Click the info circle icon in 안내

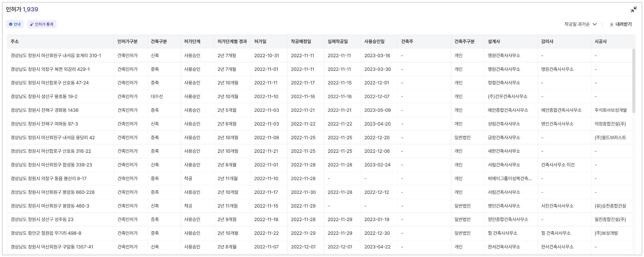(x=11, y=24)
